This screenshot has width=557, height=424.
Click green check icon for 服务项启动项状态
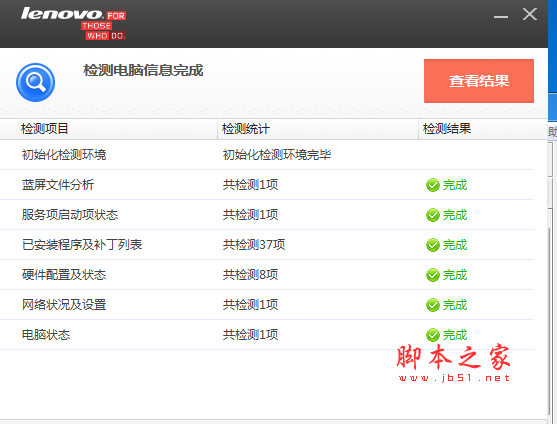[433, 215]
